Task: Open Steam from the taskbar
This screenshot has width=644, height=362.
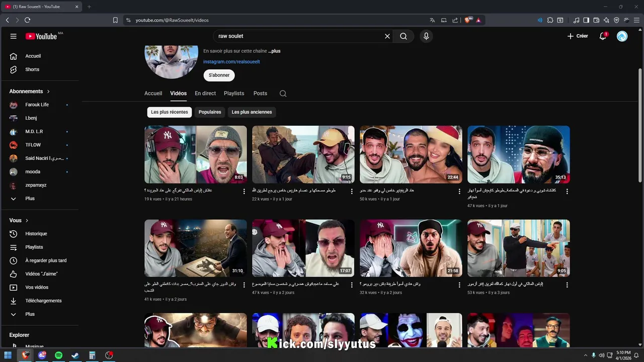Action: click(75, 355)
